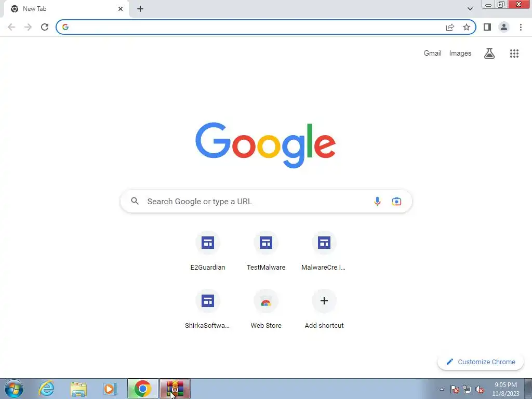532x399 pixels.
Task: Reload the page with the refresh icon
Action: [45, 27]
